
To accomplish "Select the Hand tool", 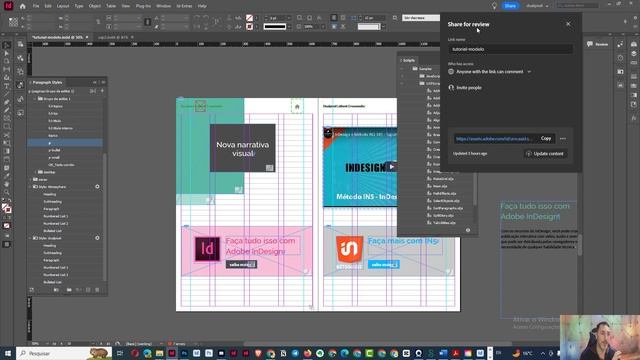I will [x=7, y=184].
